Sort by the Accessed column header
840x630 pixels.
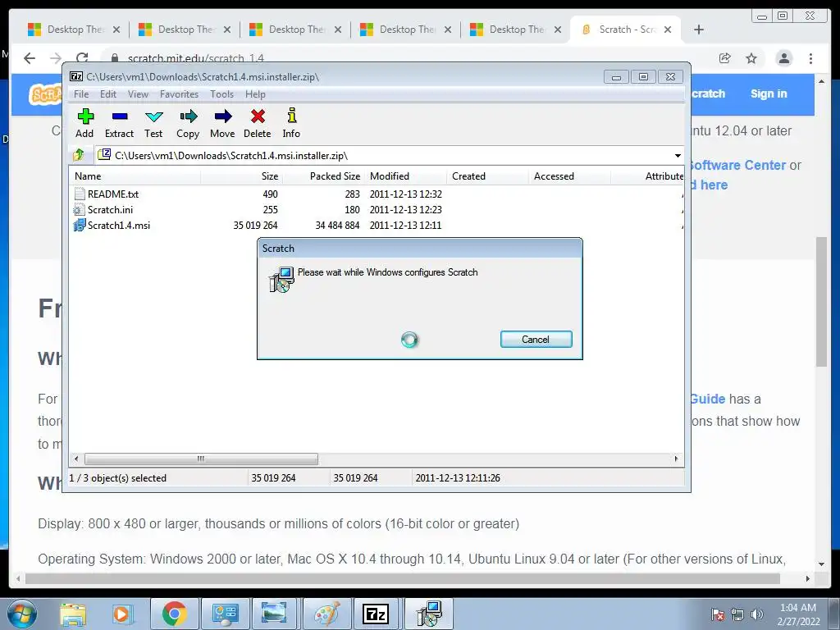coord(569,176)
